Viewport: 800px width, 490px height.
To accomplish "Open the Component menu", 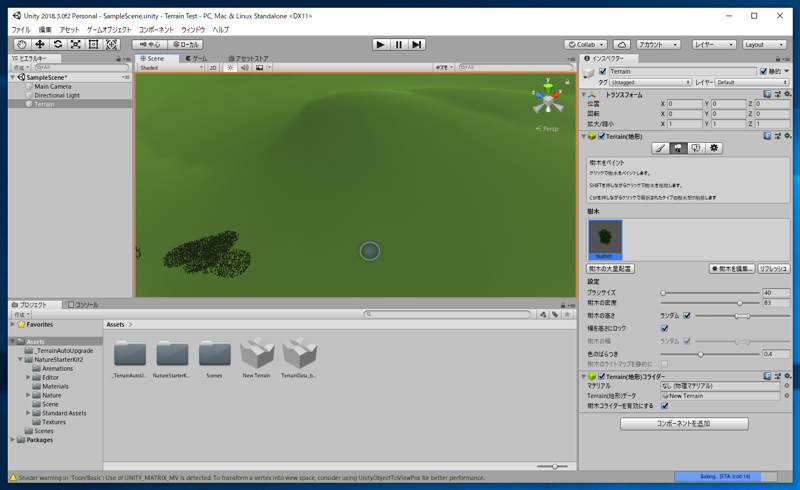I will coord(156,30).
